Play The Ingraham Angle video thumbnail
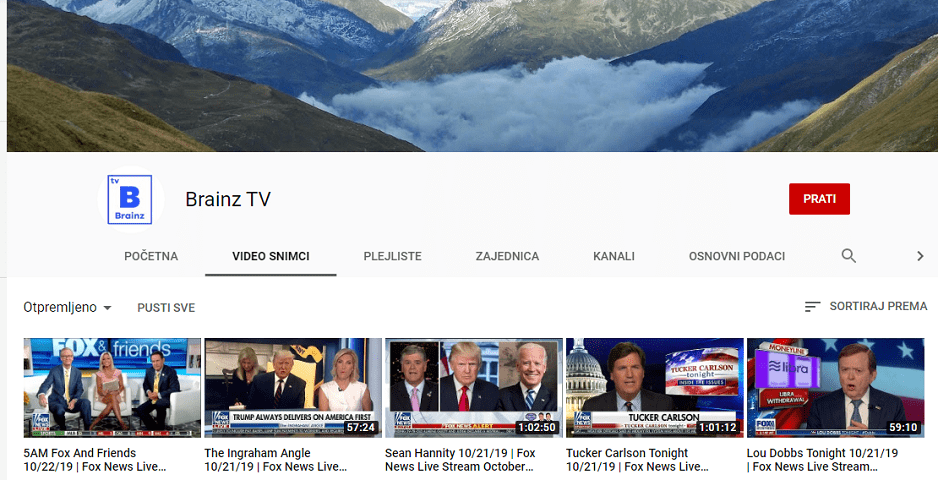 293,387
